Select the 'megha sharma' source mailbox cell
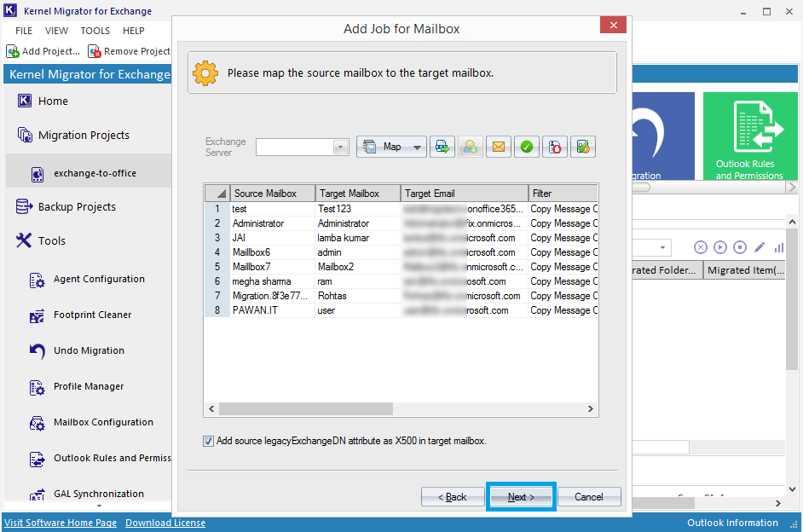The image size is (803, 532). (x=273, y=281)
